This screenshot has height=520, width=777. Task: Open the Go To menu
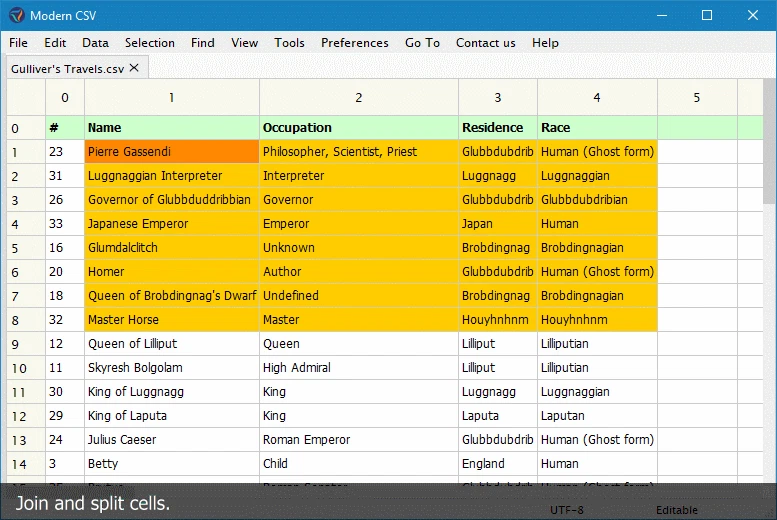[422, 43]
